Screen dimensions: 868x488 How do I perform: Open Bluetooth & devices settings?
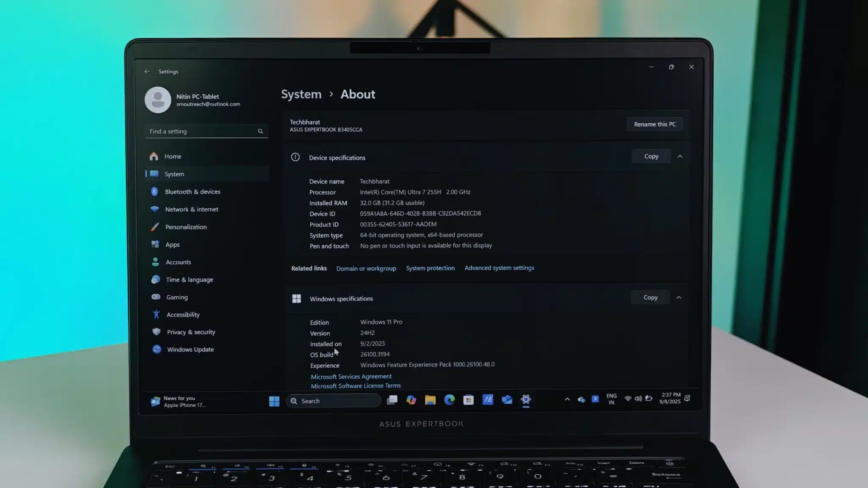tap(193, 191)
